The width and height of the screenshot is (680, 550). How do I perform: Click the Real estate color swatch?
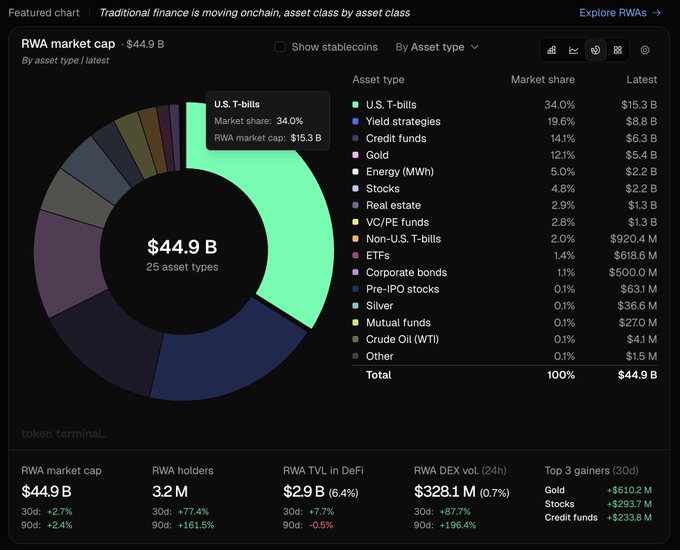coord(356,205)
